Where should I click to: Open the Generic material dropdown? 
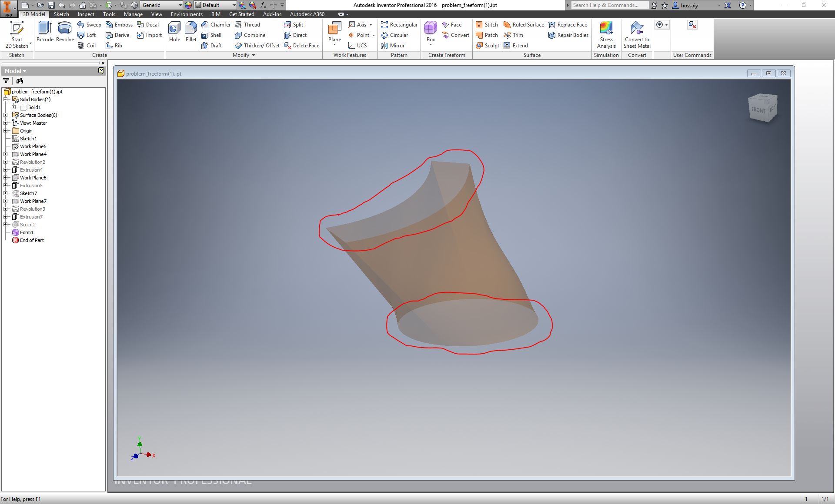[x=180, y=5]
